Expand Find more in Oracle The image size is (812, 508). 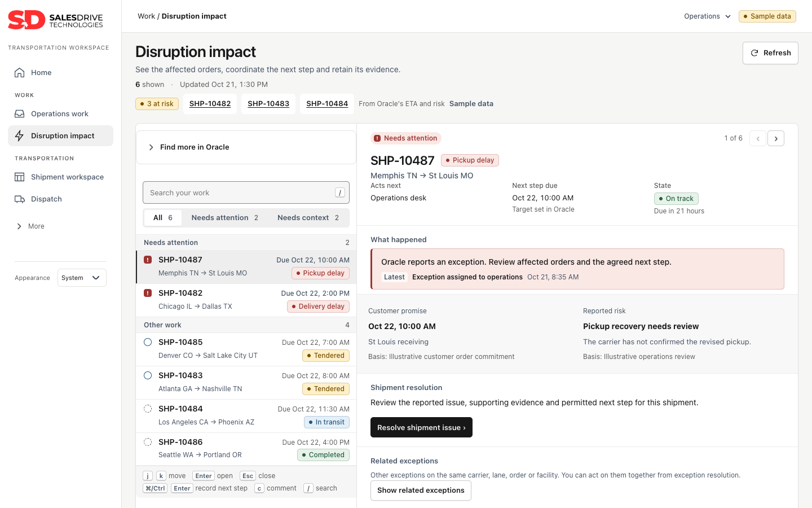click(x=246, y=147)
